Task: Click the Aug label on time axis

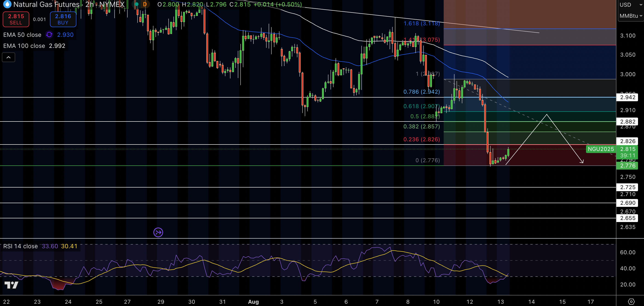Action: click(x=253, y=302)
